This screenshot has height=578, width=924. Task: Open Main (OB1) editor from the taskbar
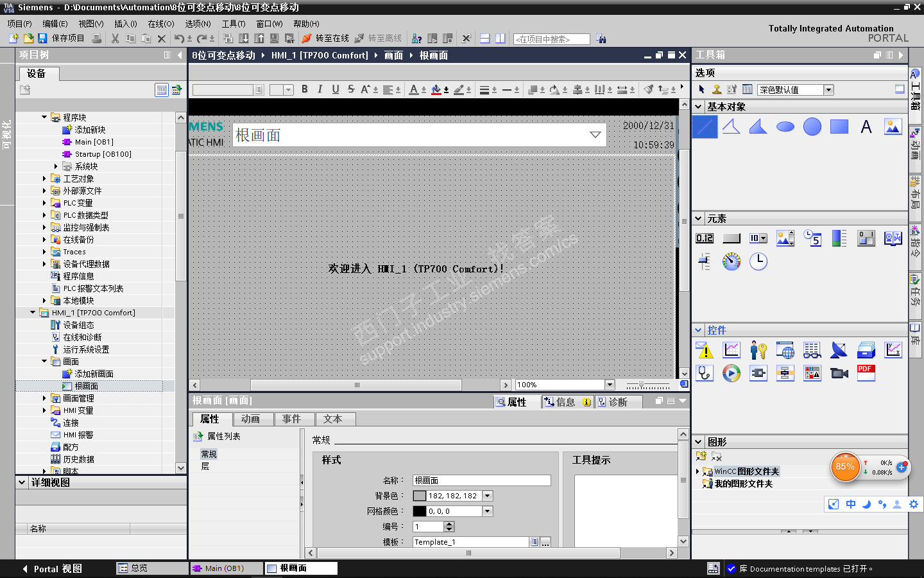(227, 568)
